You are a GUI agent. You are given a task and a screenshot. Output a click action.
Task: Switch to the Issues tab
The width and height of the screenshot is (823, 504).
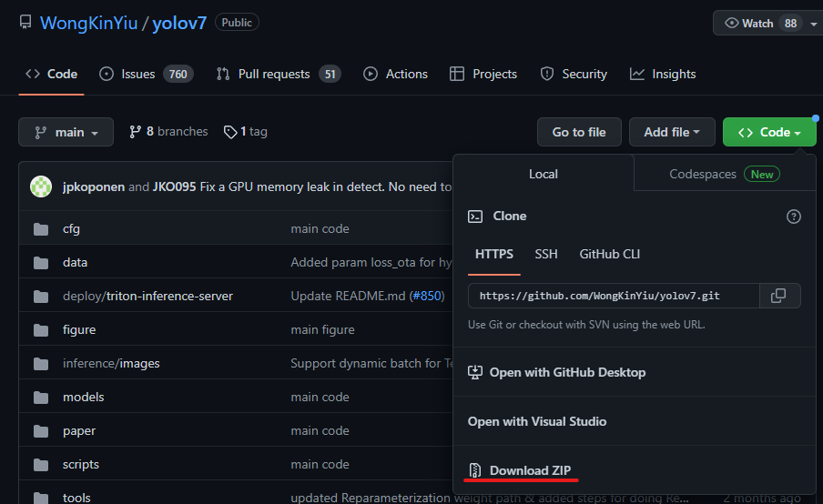147,74
